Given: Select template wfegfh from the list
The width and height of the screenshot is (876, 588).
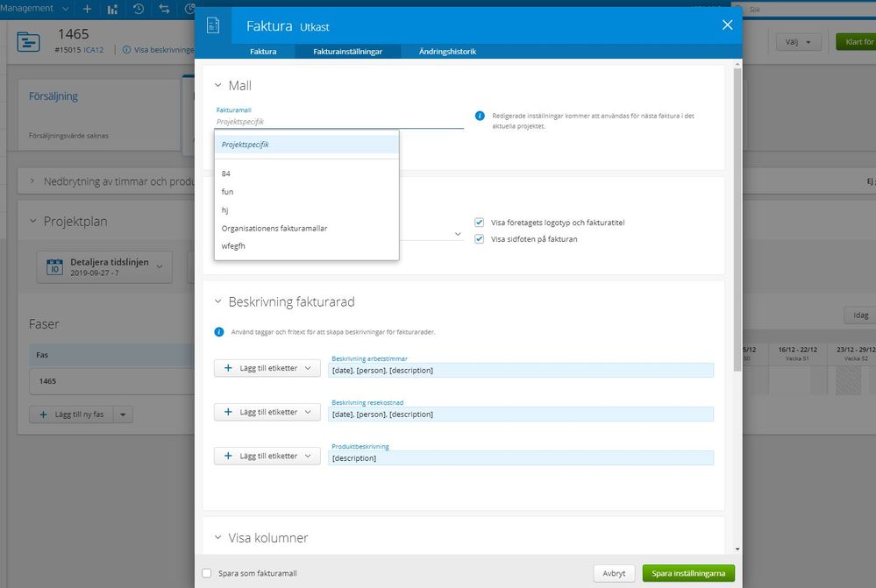Looking at the screenshot, I should point(307,245).
